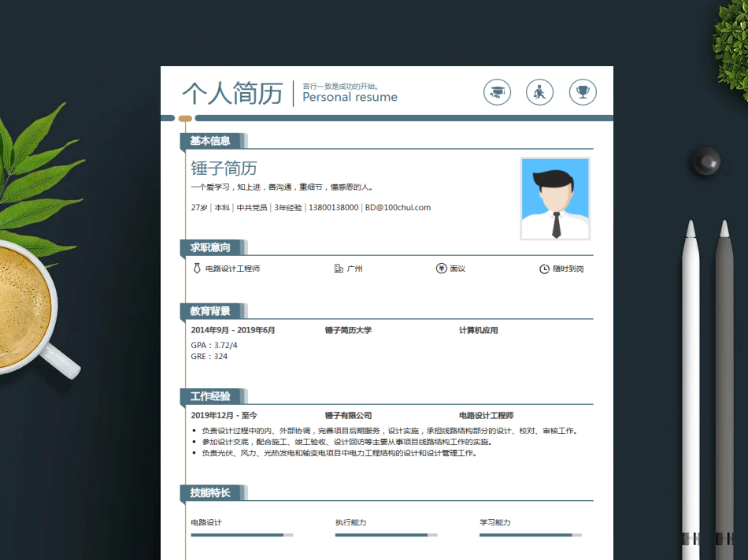Click the work date 2019年12月 - 至今

224,415
